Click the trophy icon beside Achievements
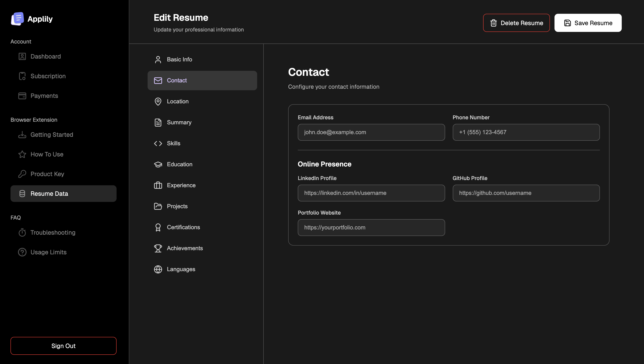 point(158,248)
